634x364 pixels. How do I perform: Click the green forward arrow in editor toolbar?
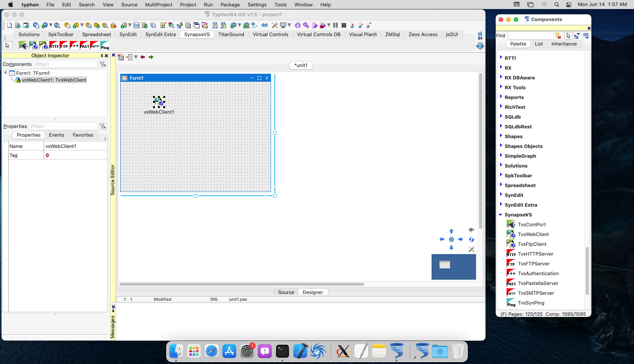151,57
